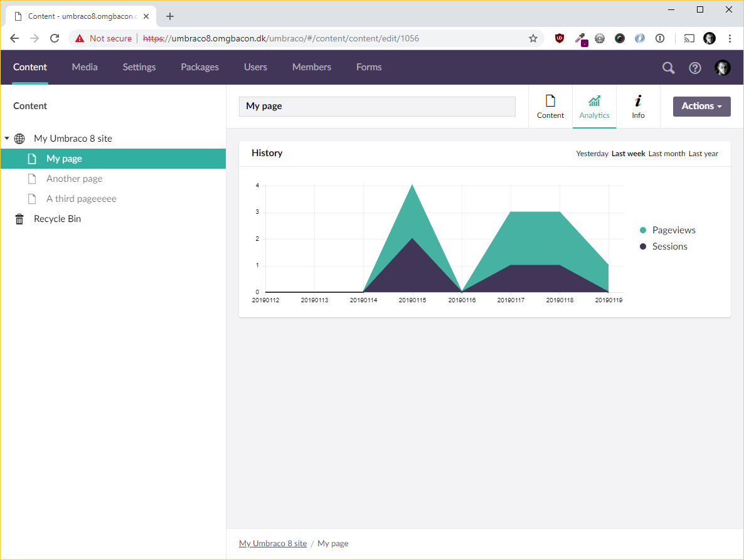744x560 pixels.
Task: Click the Not secure warning icon
Action: pos(79,38)
